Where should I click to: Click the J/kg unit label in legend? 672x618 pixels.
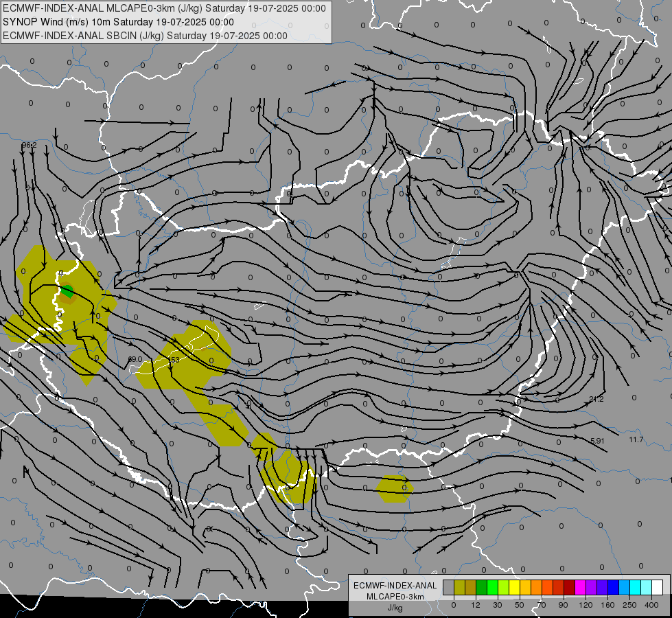click(395, 608)
